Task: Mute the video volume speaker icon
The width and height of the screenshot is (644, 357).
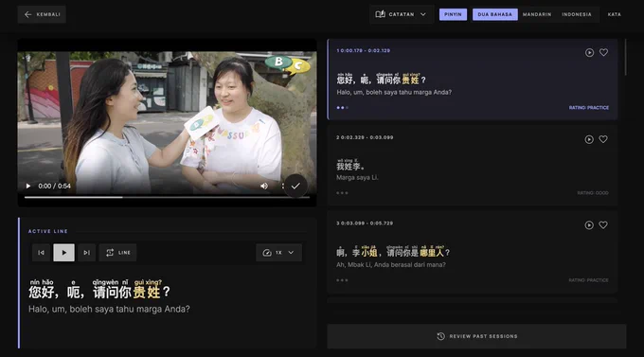Action: [x=264, y=187]
